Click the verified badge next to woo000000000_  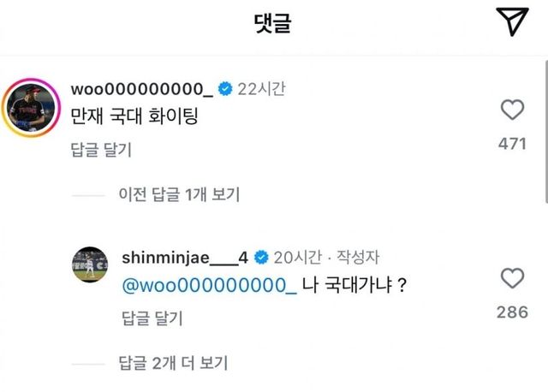225,89
